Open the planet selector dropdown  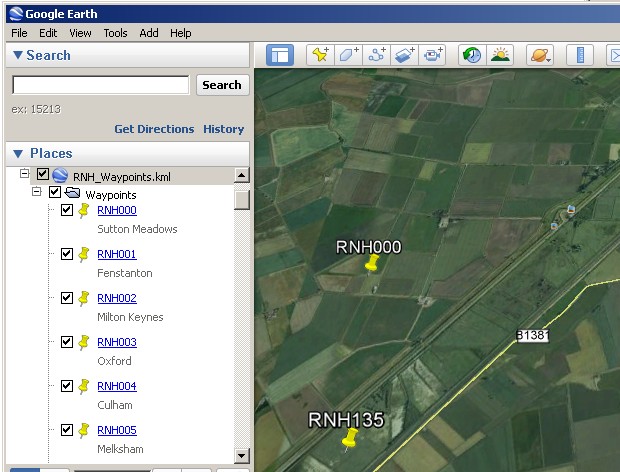539,55
